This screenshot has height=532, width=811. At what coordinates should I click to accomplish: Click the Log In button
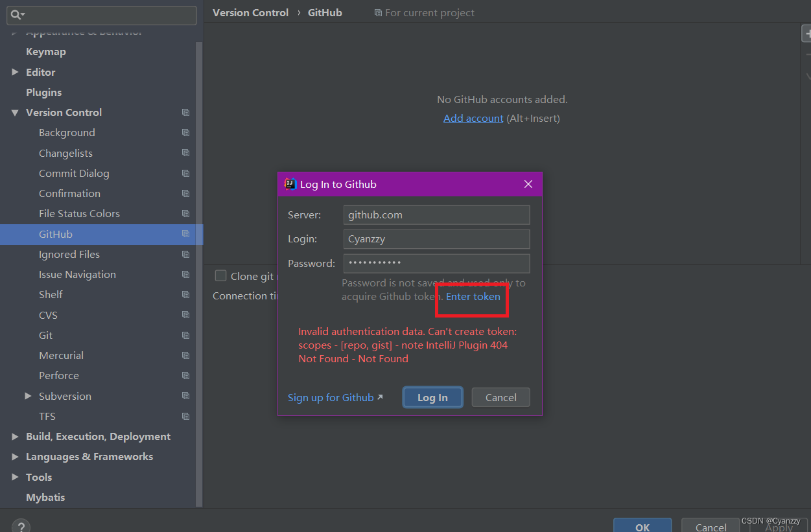pyautogui.click(x=432, y=397)
